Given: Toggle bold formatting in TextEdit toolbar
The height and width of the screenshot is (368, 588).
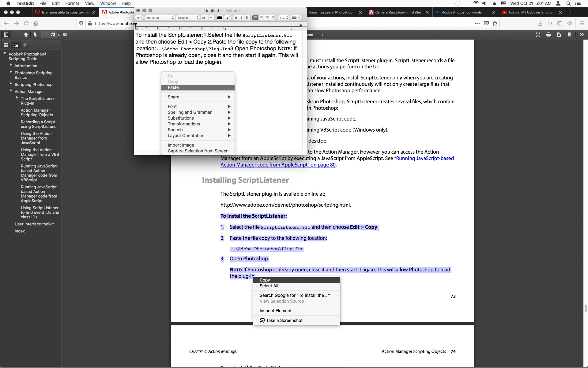Looking at the screenshot, I should (236, 18).
